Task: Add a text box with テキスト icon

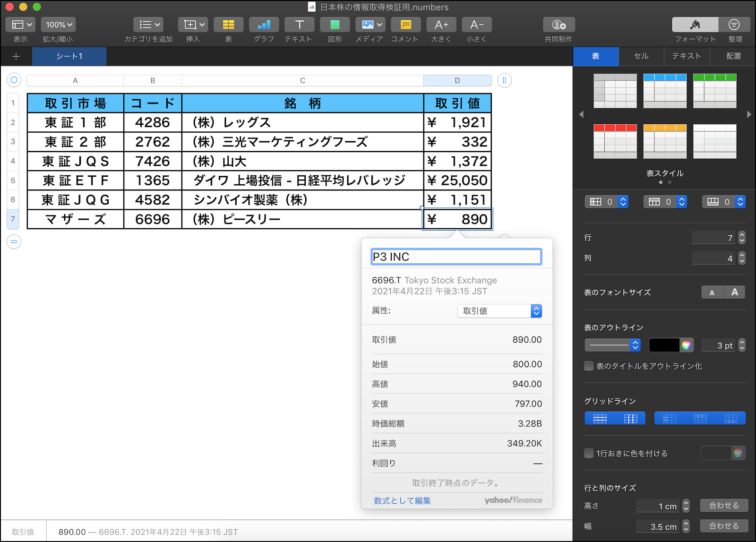Action: click(x=299, y=25)
